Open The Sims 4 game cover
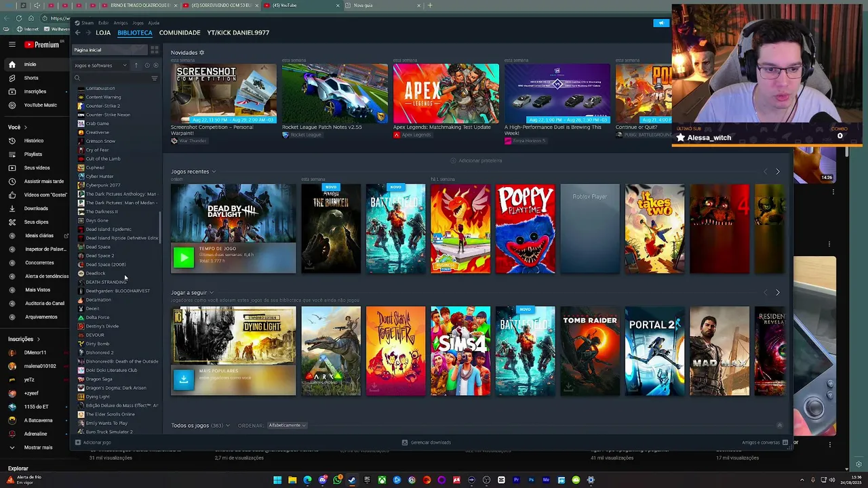Viewport: 868px width, 488px height. click(x=460, y=351)
